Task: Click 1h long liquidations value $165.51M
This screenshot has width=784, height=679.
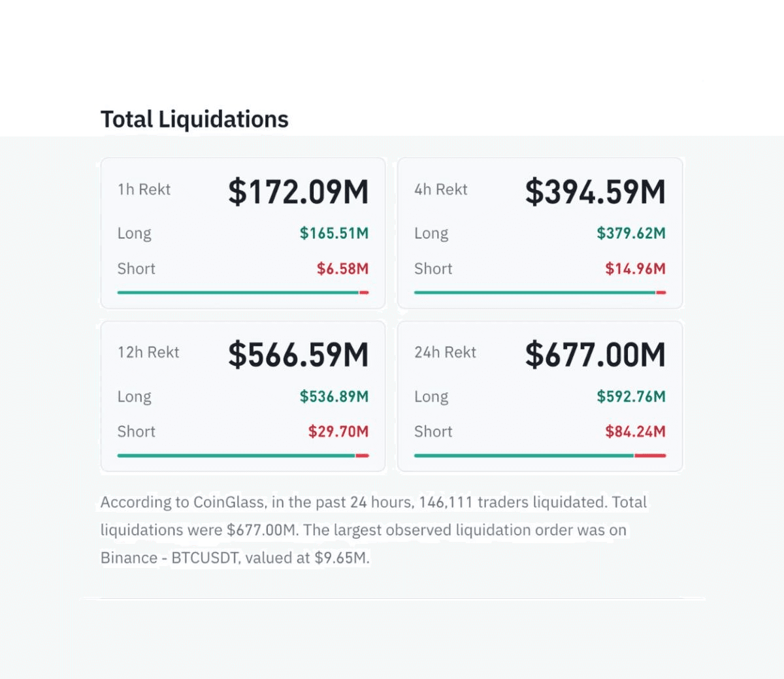Action: [334, 233]
